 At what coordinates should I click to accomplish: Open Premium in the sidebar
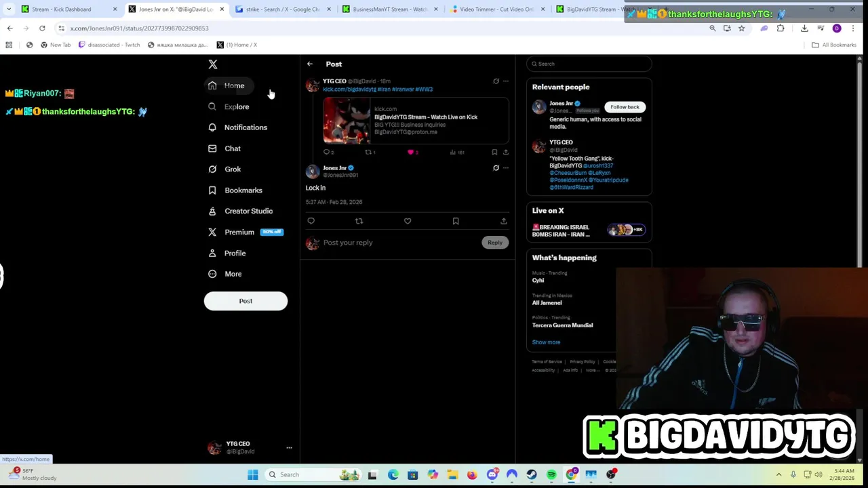pyautogui.click(x=245, y=232)
